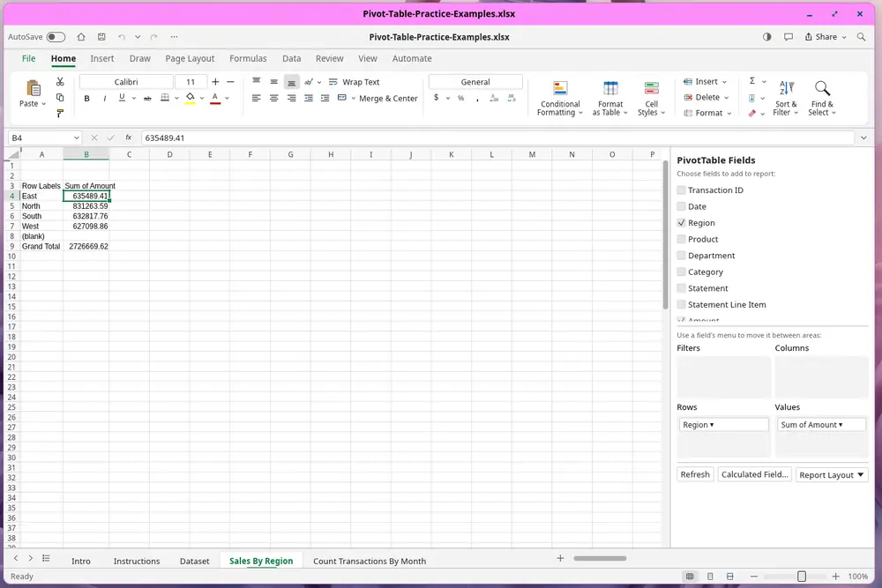This screenshot has height=588, width=882.
Task: Open the Share dropdown
Action: coord(826,37)
